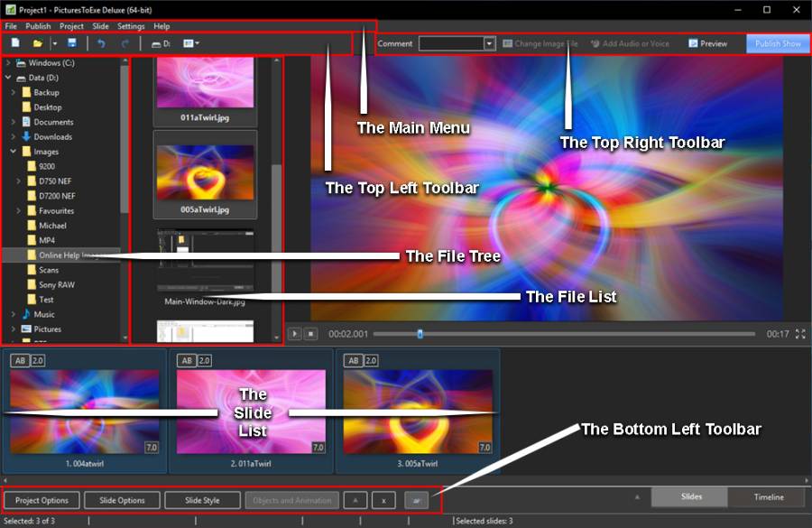Collapse the Images folder in file tree
812x528 pixels.
tap(14, 152)
